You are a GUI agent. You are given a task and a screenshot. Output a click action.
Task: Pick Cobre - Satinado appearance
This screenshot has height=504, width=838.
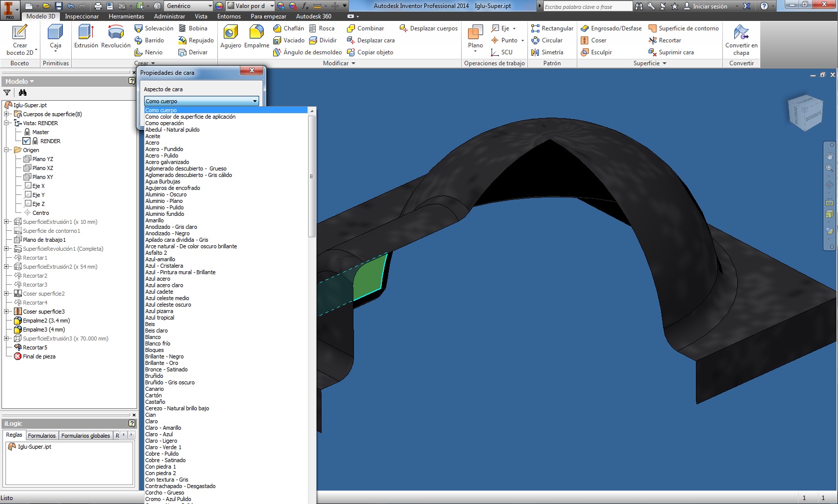[x=166, y=460]
